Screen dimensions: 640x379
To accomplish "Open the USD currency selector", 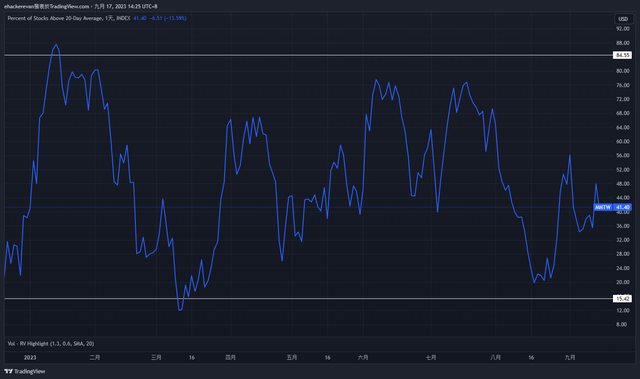I will click(623, 19).
